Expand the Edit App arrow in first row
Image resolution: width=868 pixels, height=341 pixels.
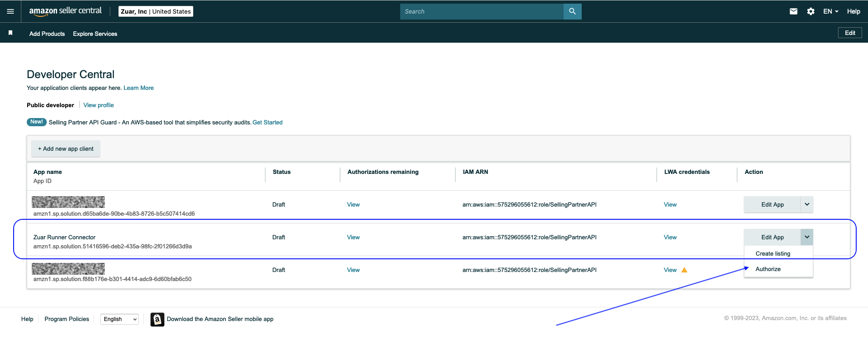807,204
